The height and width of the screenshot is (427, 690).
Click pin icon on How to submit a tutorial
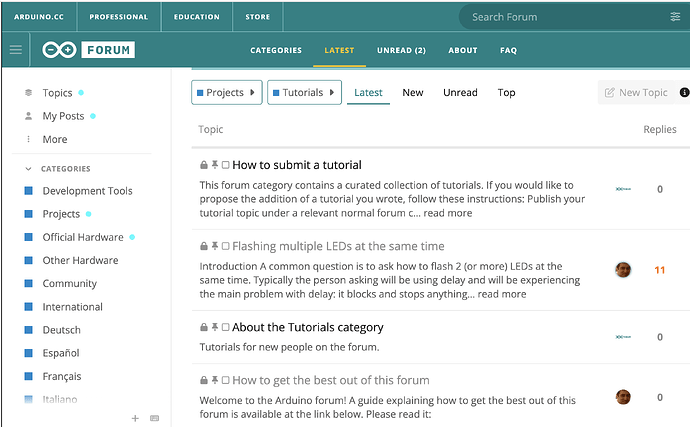point(215,165)
